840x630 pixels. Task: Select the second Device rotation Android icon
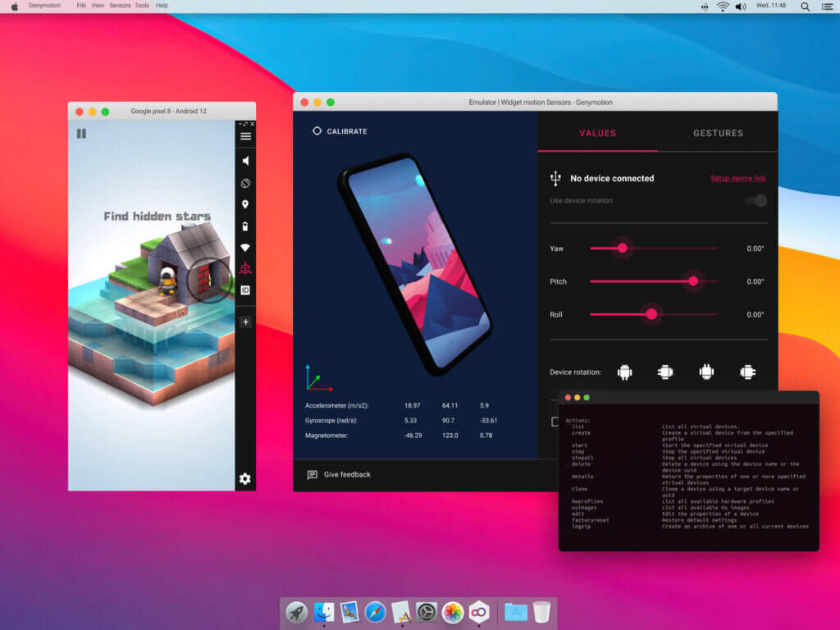pos(665,372)
